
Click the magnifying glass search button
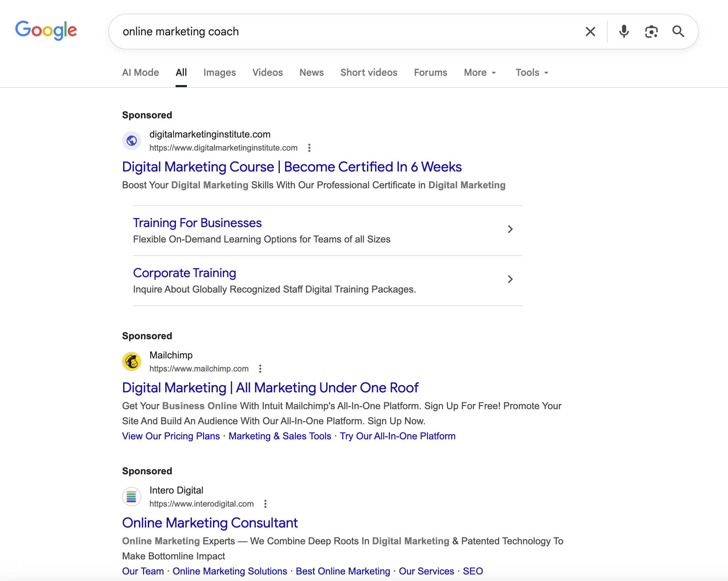tap(678, 32)
